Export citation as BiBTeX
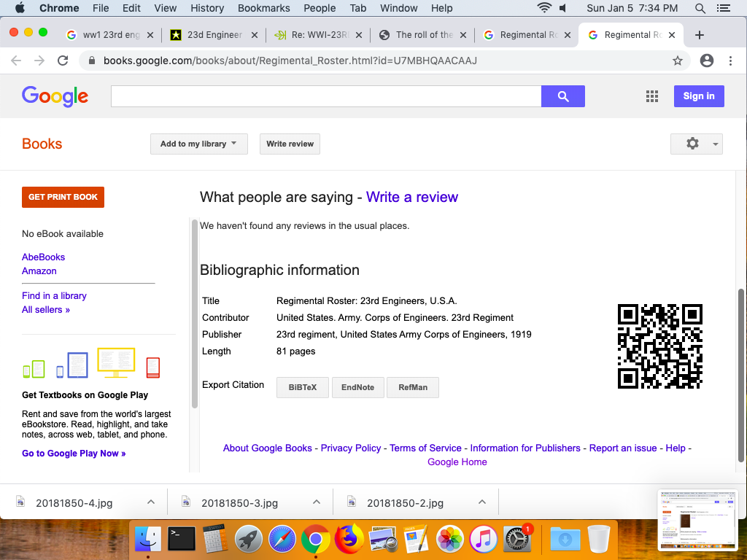 click(303, 387)
